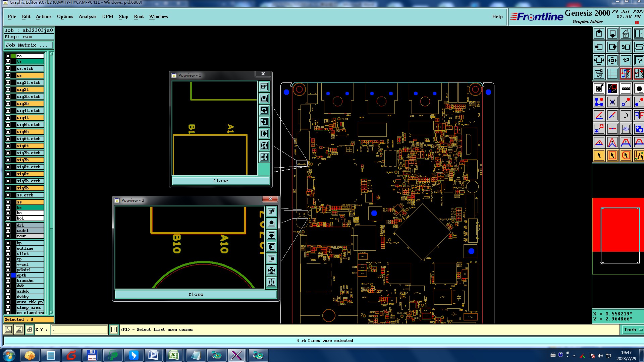Select the rotate feature tool
The height and width of the screenshot is (362, 644).
pyautogui.click(x=626, y=115)
